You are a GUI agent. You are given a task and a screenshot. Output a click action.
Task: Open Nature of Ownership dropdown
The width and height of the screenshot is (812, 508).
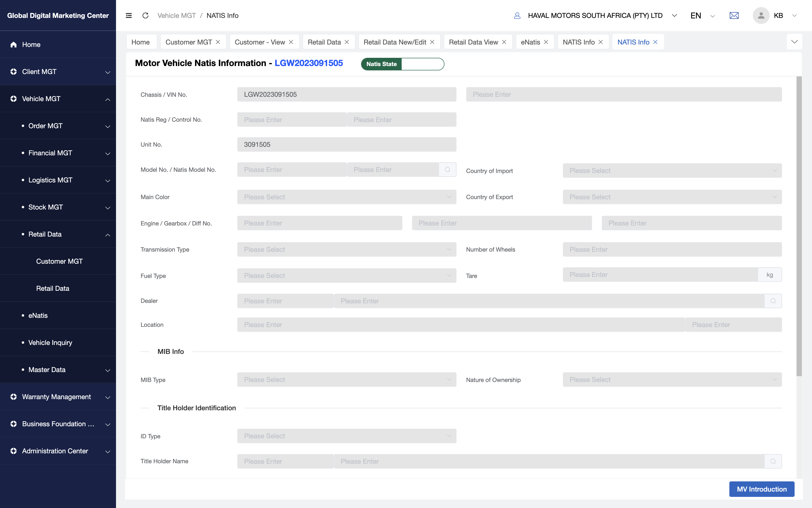(672, 380)
